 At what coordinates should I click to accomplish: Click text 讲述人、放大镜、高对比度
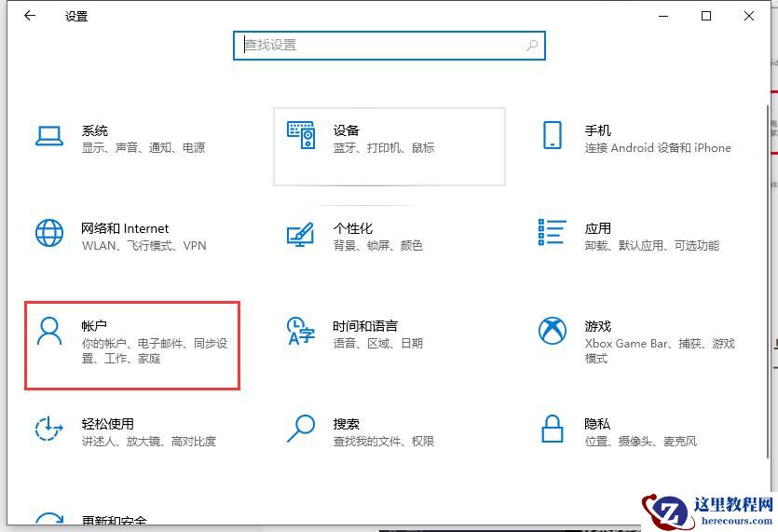(x=149, y=442)
